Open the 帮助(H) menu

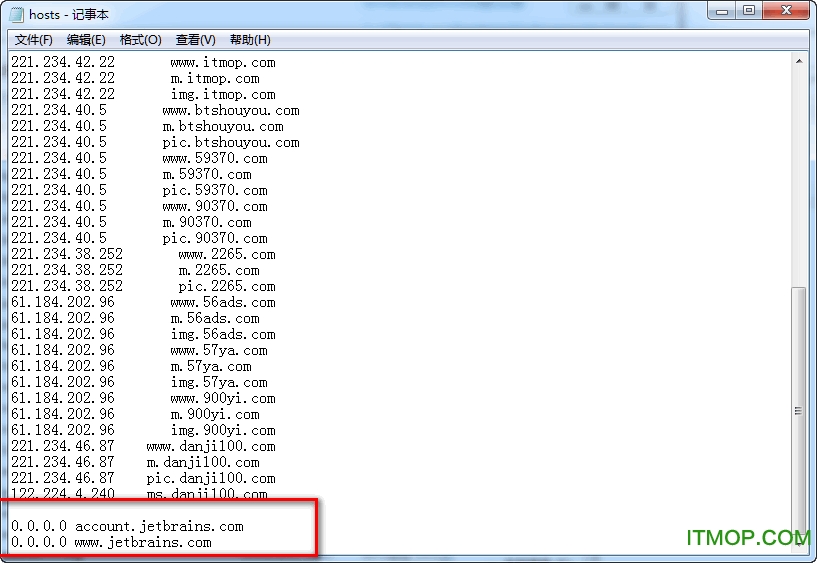(x=250, y=40)
